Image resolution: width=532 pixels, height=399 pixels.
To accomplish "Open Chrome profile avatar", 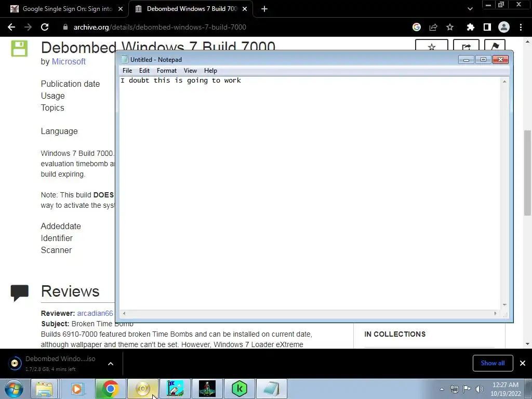I will pyautogui.click(x=504, y=27).
